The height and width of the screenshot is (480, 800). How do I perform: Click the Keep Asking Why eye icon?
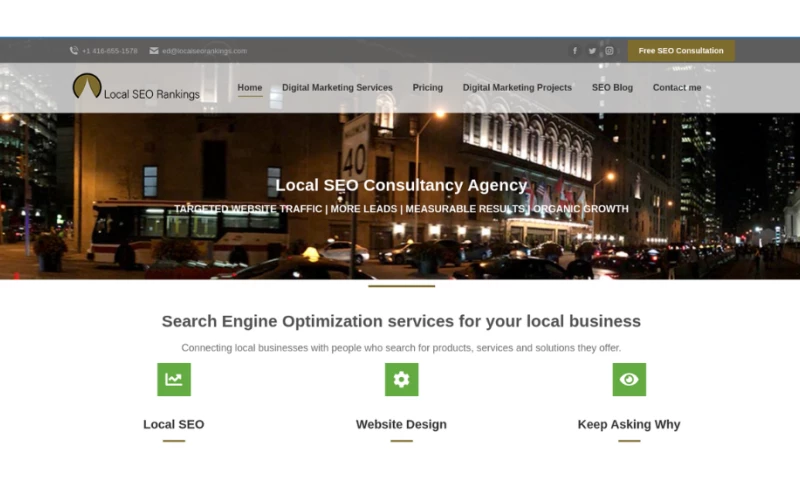(x=629, y=379)
